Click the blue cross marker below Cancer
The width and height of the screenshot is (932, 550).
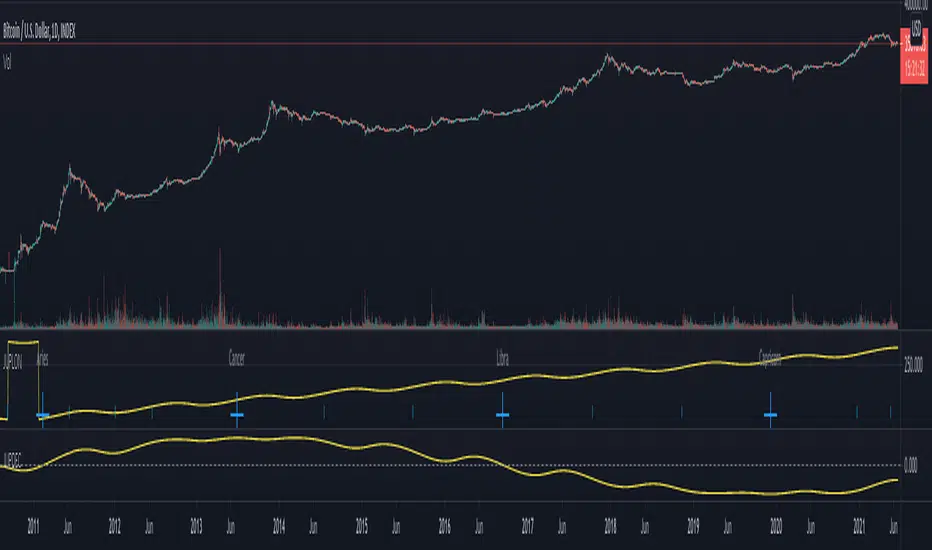tap(237, 414)
